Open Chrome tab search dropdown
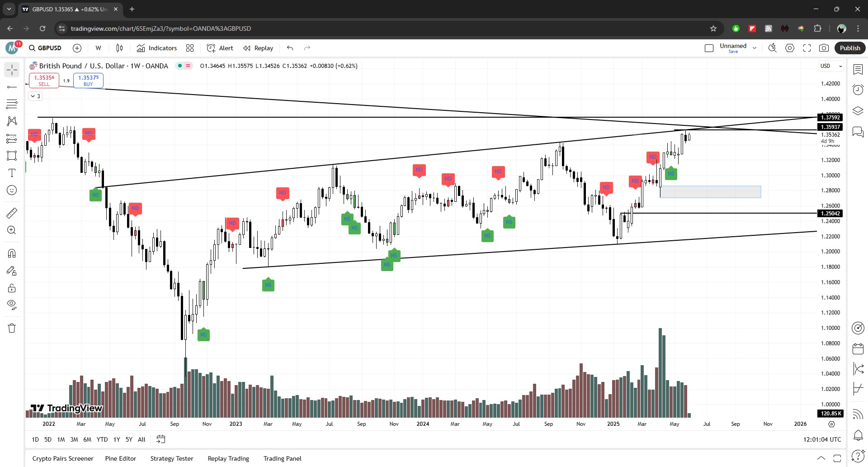868x467 pixels. pyautogui.click(x=9, y=9)
